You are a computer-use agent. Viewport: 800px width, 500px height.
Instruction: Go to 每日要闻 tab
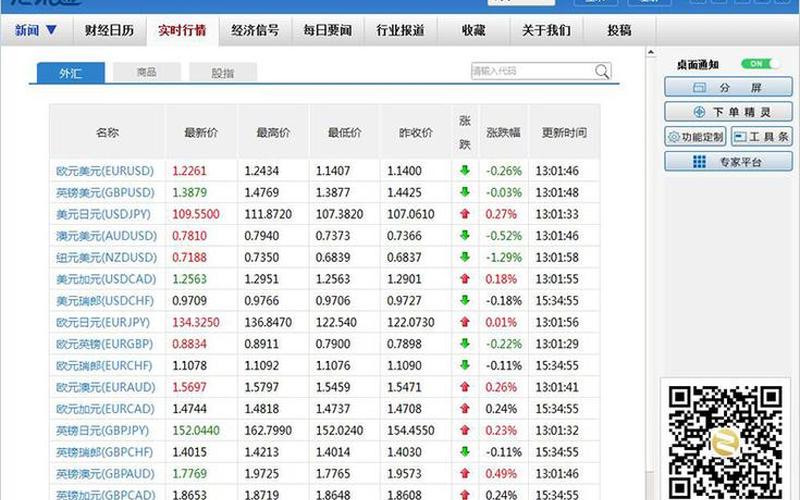[x=328, y=31]
